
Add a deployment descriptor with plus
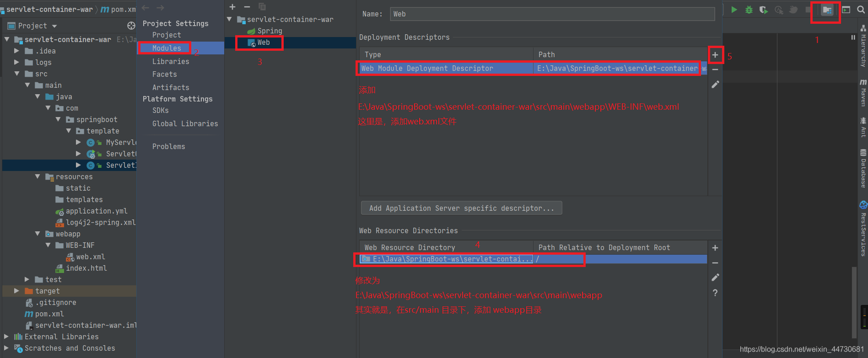(x=715, y=55)
